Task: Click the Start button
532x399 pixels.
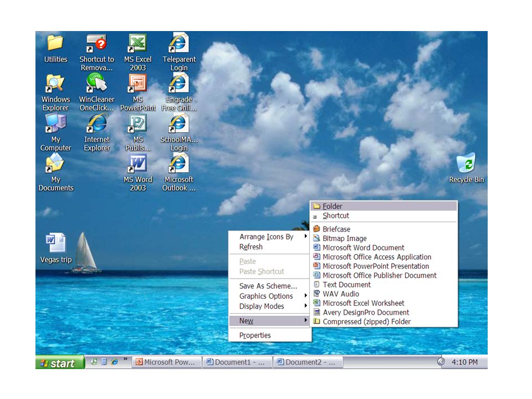Action: click(x=60, y=362)
